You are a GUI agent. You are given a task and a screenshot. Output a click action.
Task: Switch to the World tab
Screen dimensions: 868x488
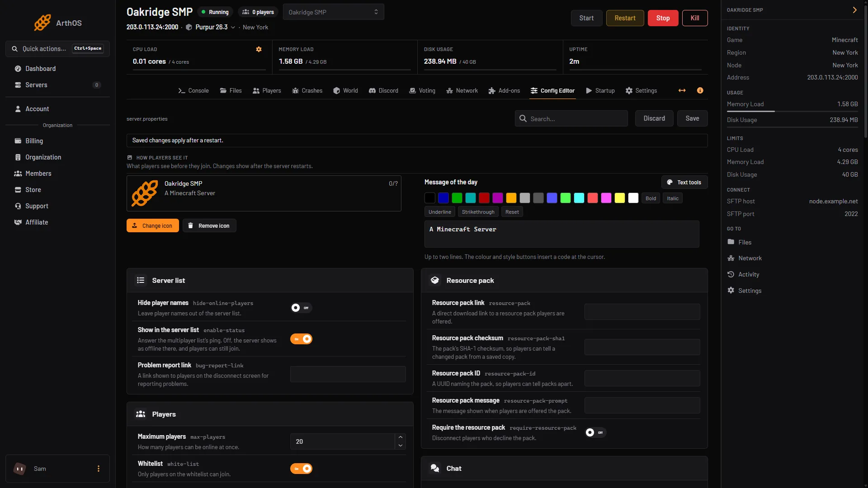pyautogui.click(x=345, y=90)
